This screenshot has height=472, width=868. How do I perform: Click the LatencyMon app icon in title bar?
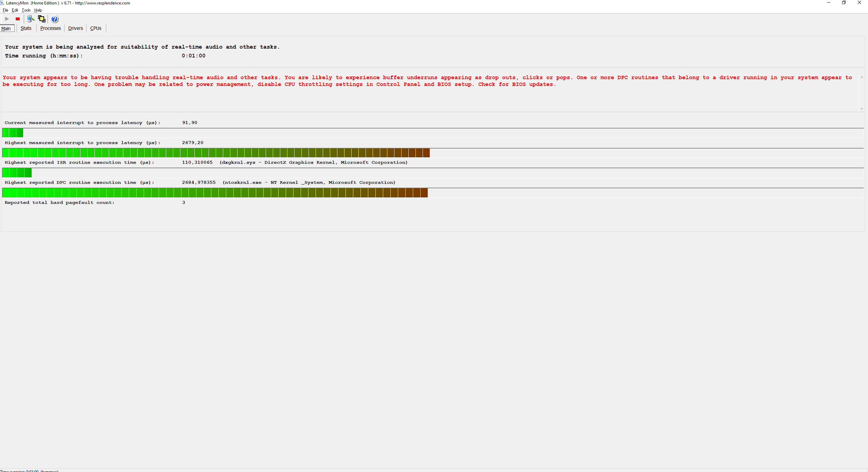click(x=2, y=3)
